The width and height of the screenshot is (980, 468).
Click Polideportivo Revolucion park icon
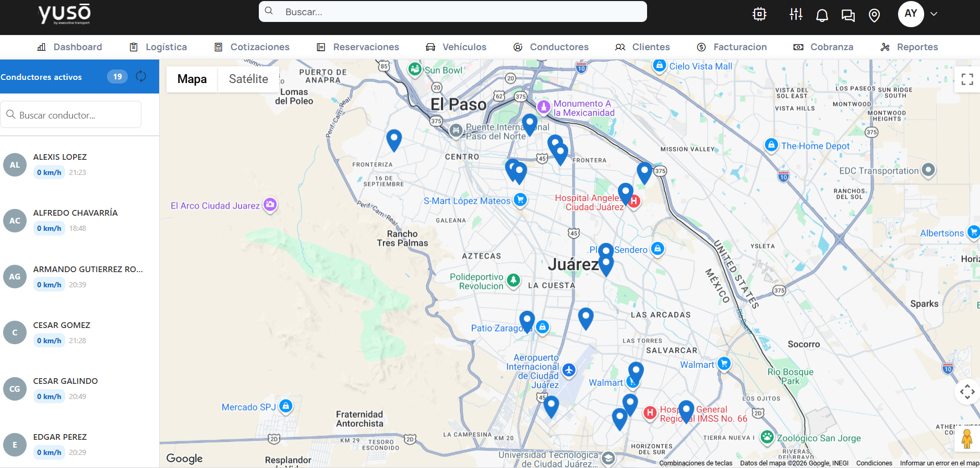(513, 280)
